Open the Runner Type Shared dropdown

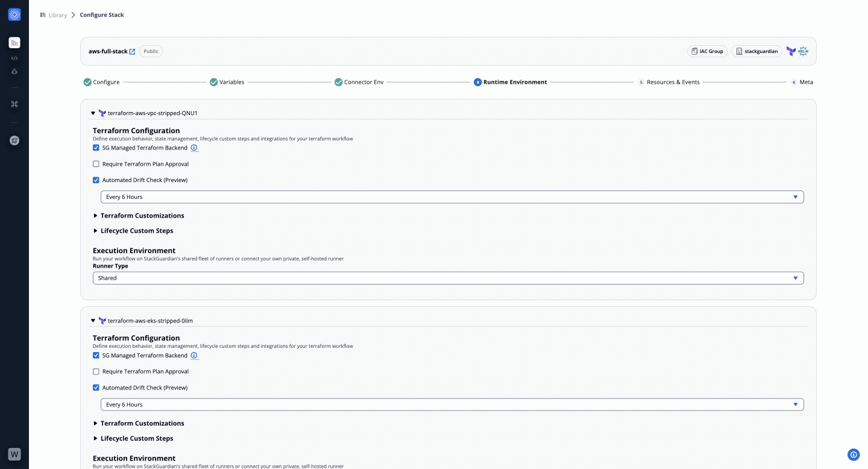tap(448, 278)
